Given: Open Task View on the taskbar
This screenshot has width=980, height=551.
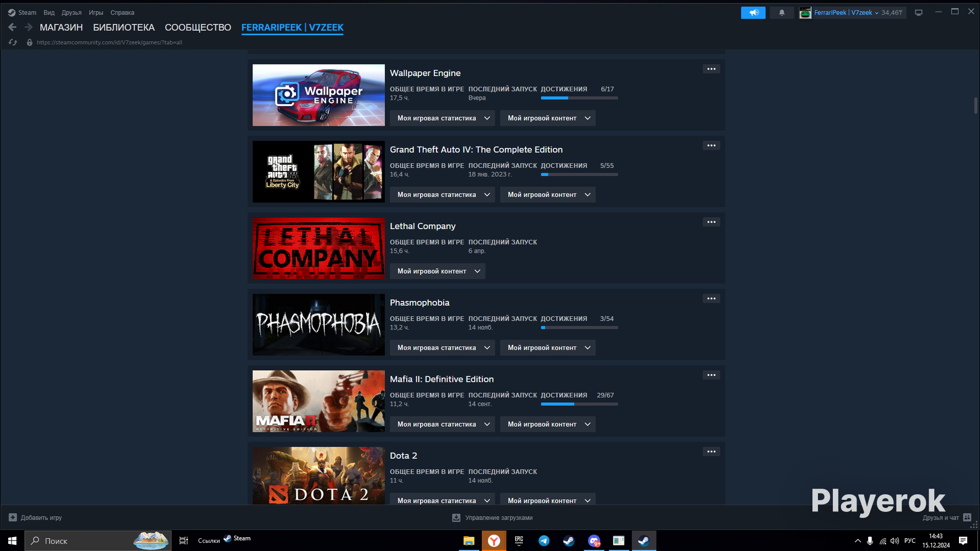Looking at the screenshot, I should pos(184,541).
